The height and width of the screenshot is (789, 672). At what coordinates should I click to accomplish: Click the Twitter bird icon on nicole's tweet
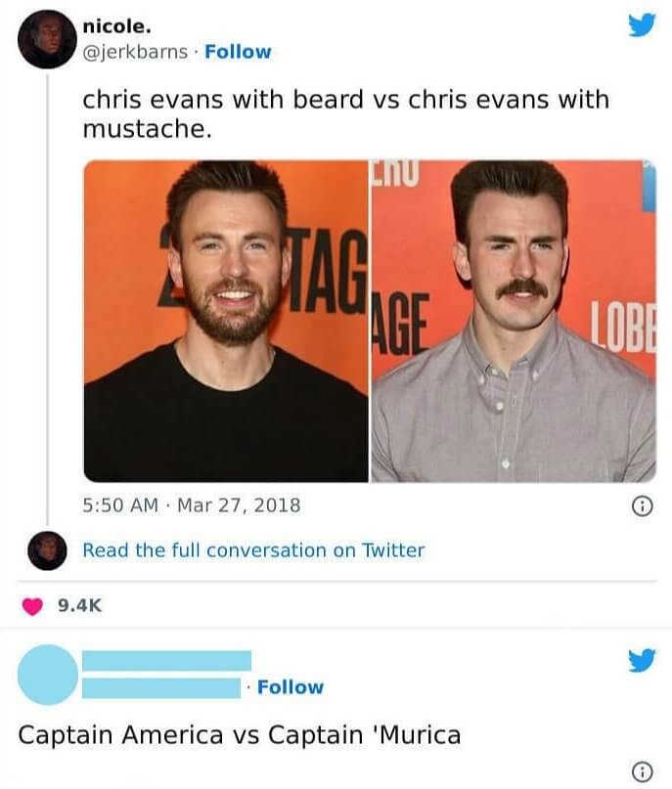[642, 25]
